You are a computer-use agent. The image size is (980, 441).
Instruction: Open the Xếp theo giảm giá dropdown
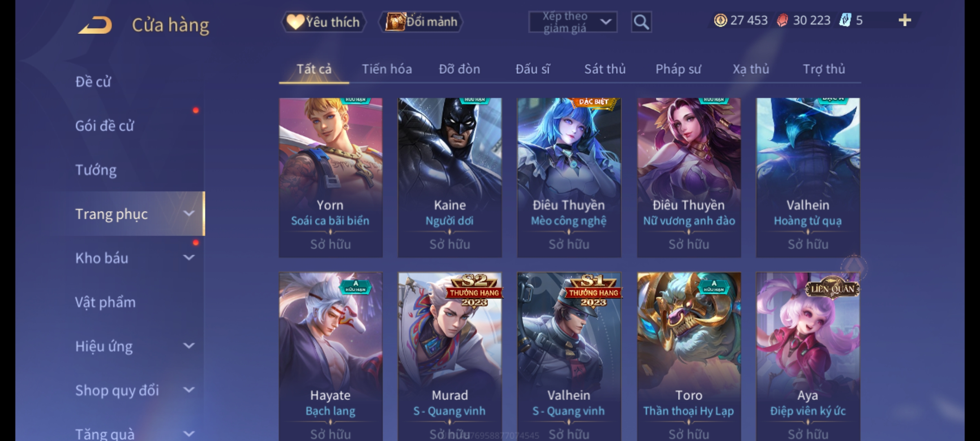573,22
